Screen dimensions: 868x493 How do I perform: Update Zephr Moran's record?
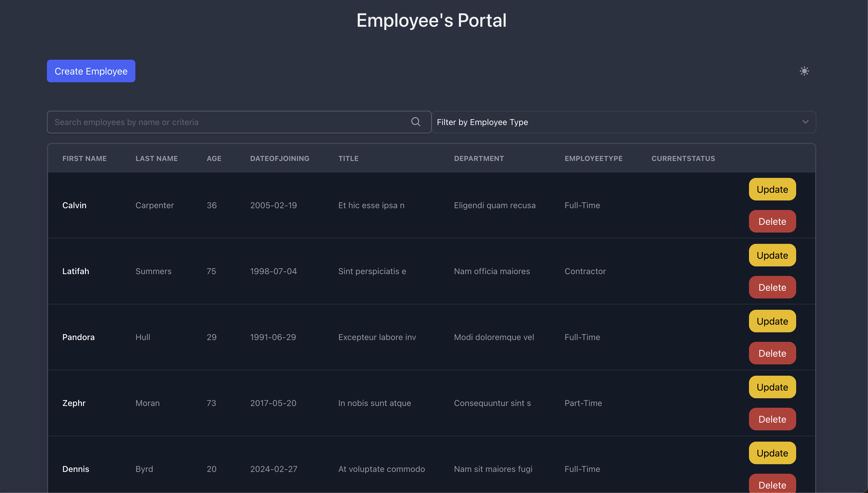click(772, 387)
